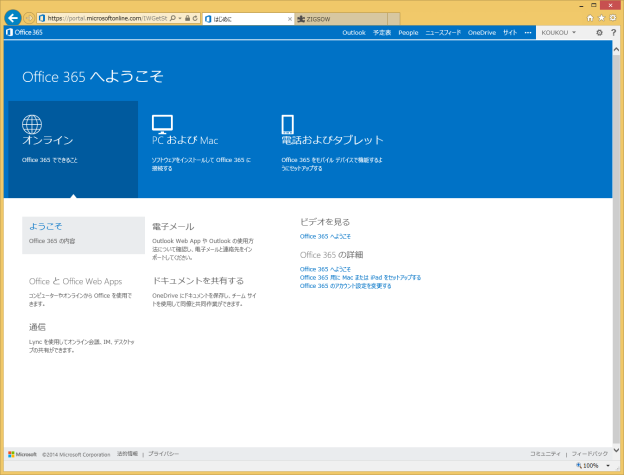Open OneDrive from navigation bar
The height and width of the screenshot is (475, 624).
coord(482,33)
